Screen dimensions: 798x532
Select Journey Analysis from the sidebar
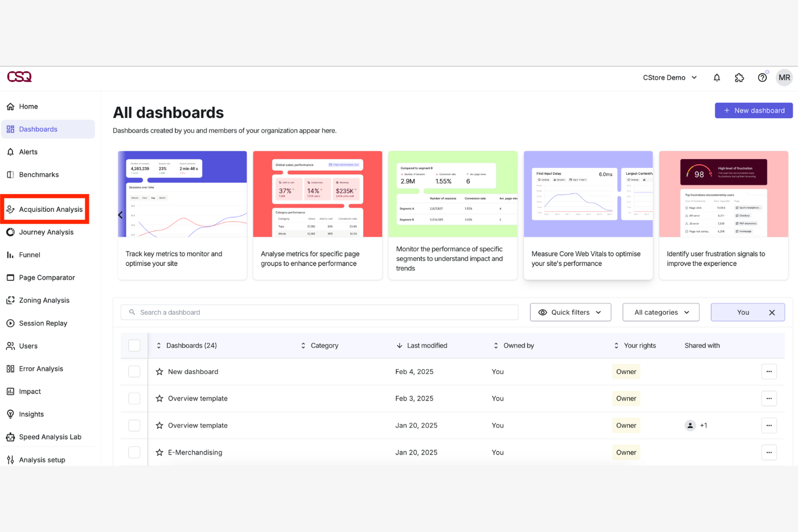[x=46, y=232]
